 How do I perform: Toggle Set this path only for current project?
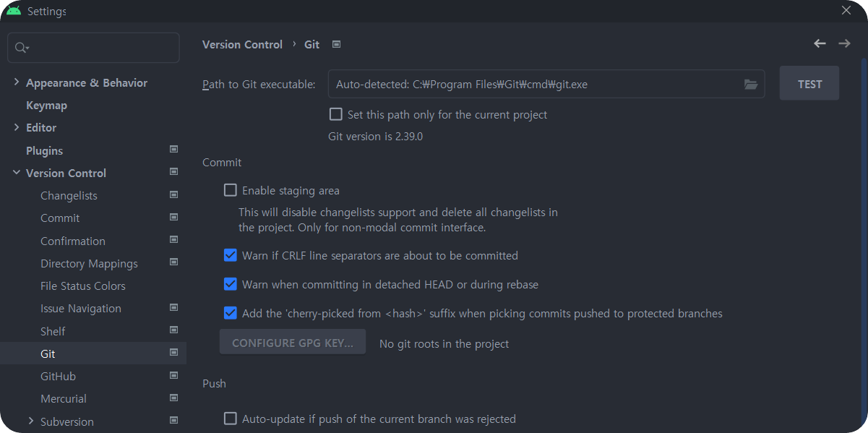click(335, 114)
